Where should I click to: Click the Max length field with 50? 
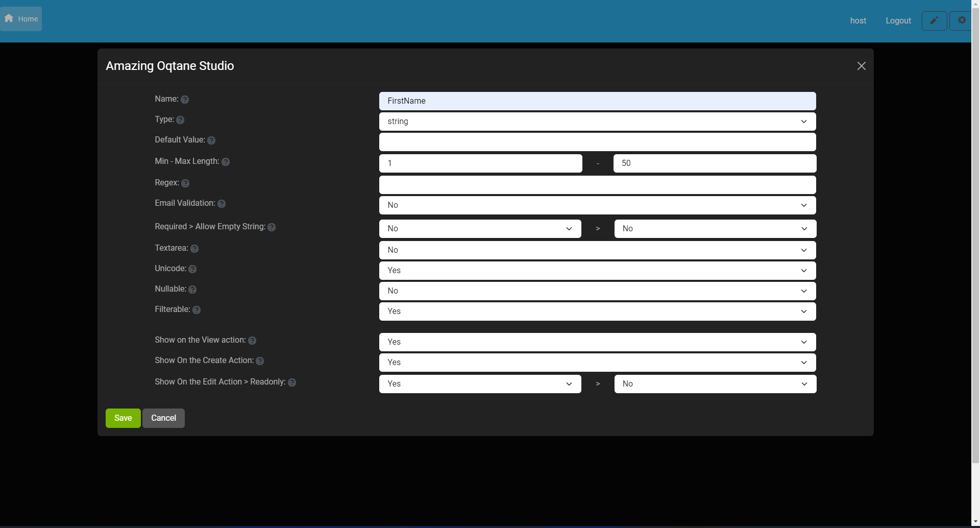(x=715, y=163)
